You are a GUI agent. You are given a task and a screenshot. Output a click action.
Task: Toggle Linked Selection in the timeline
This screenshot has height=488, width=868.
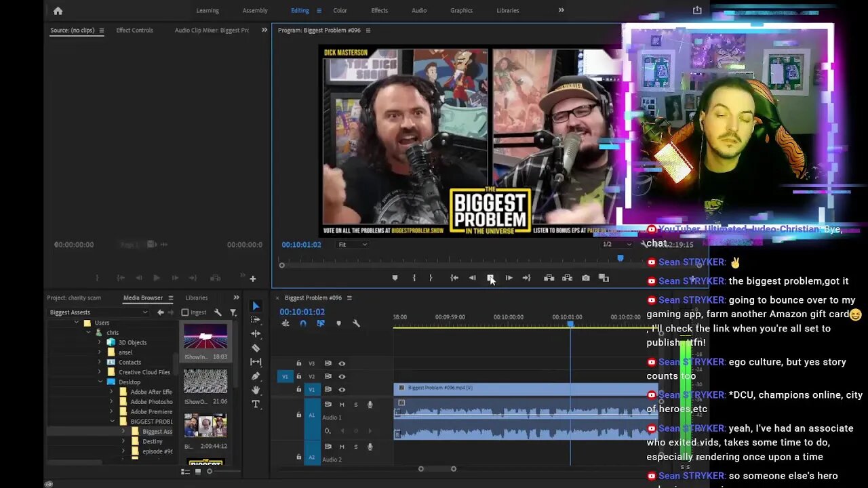(x=321, y=323)
